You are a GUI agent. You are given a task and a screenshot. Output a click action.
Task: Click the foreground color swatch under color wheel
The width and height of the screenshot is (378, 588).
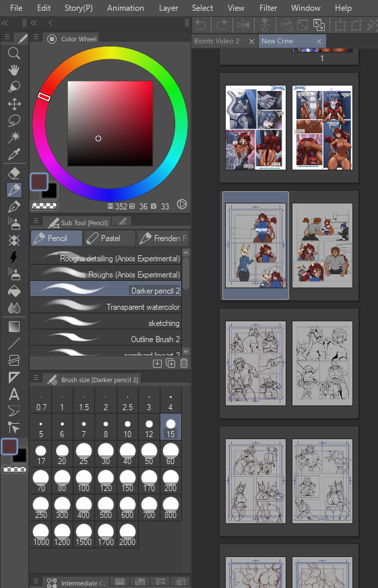(x=38, y=182)
